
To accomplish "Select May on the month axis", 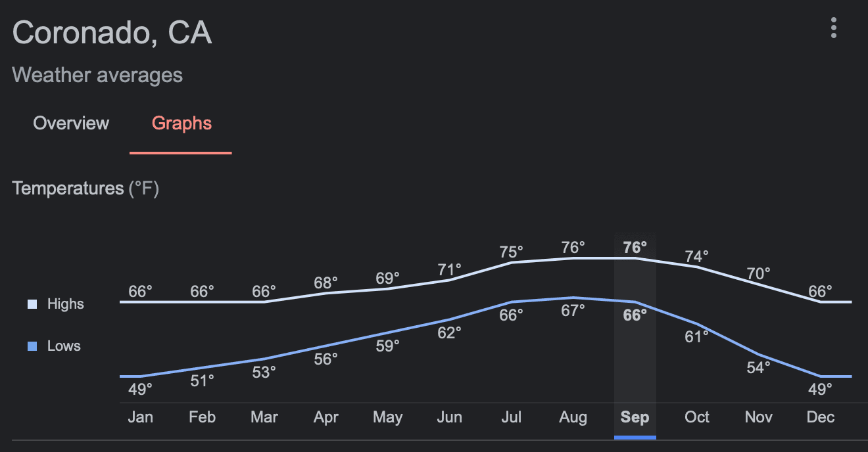I will coord(387,417).
